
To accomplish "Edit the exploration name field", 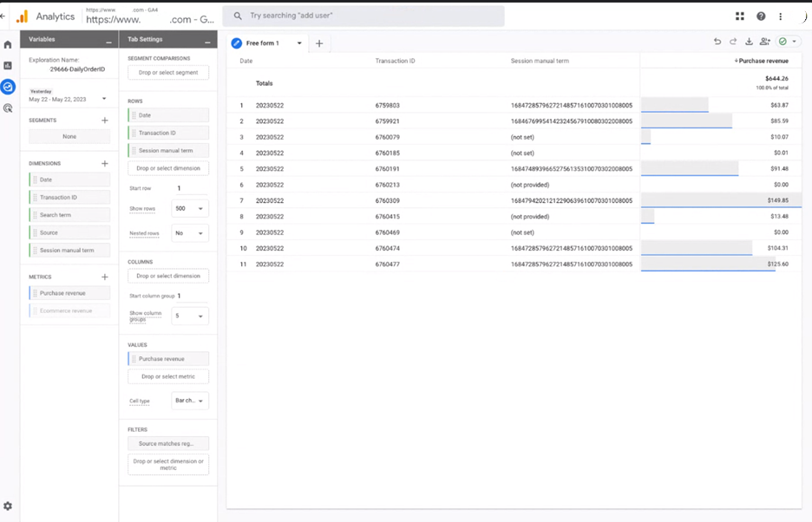I will tap(77, 69).
